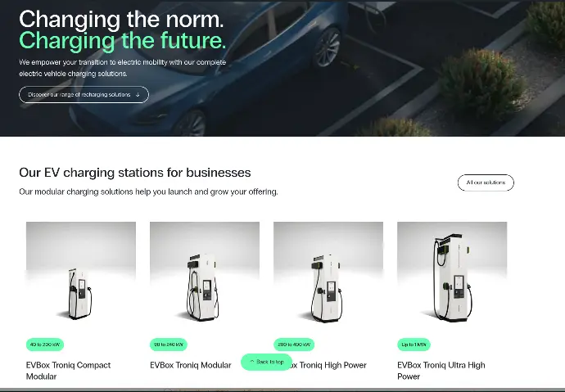
Task: Open the All our solutions button
Action: click(486, 182)
